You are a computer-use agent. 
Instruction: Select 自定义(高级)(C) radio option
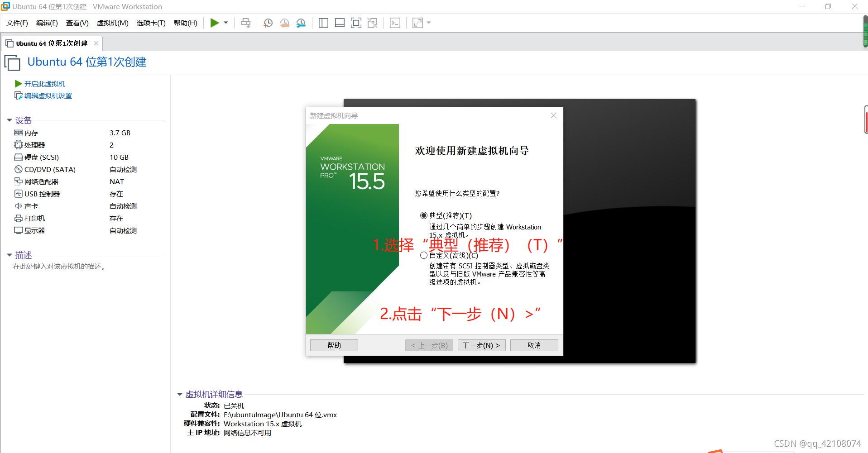pyautogui.click(x=424, y=255)
